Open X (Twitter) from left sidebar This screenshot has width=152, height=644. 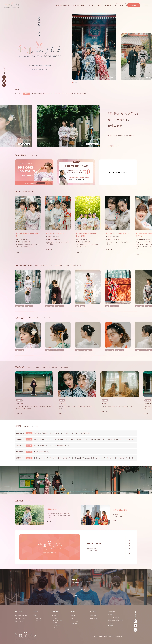(x=4, y=85)
